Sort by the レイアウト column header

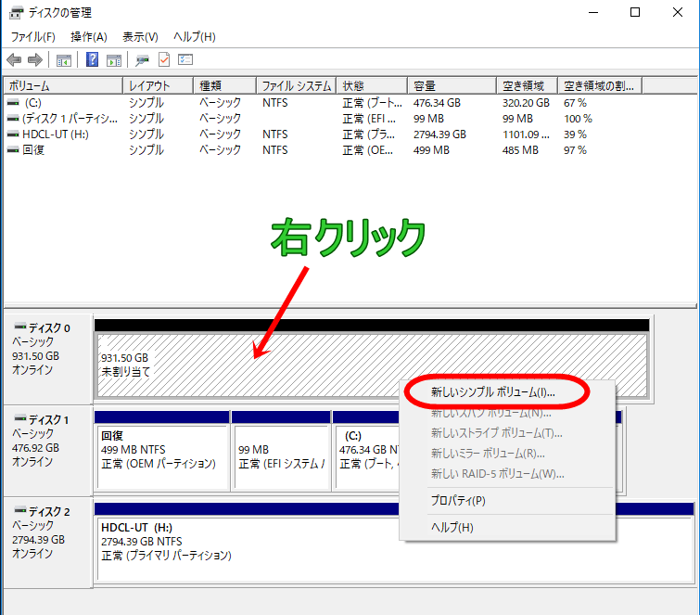point(158,85)
